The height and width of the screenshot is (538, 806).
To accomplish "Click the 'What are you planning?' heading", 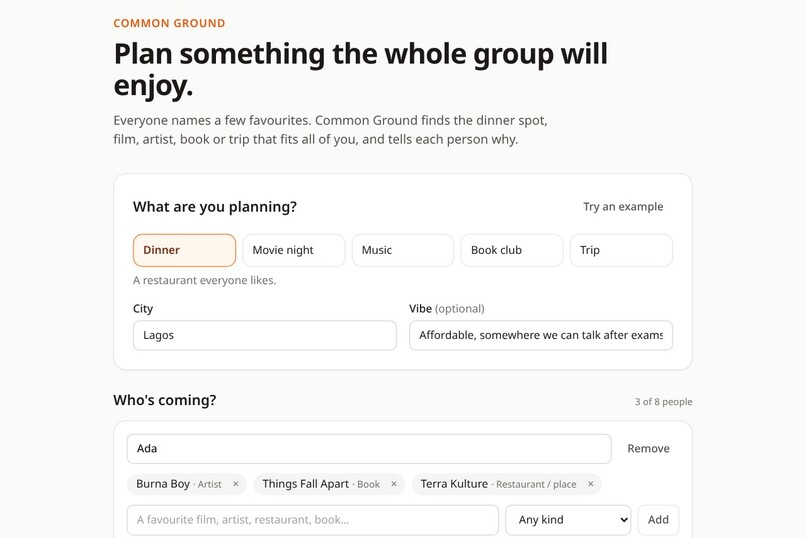I will point(215,207).
